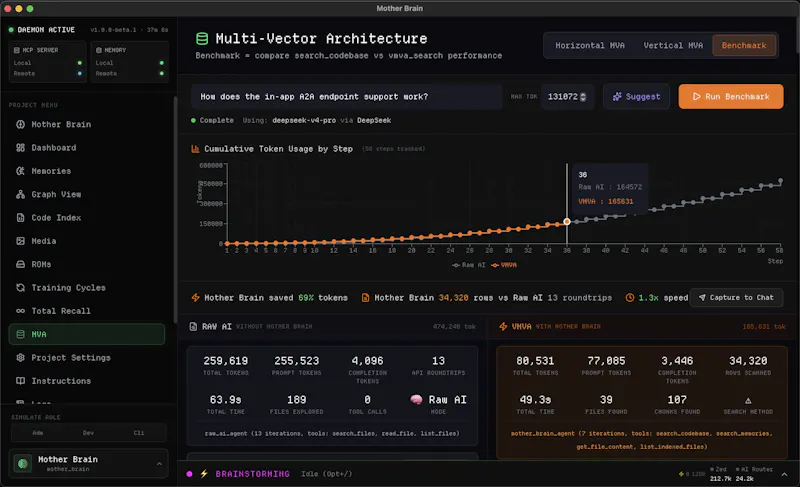Click the first chart data point at step 1
This screenshot has height=487, width=800.
click(227, 244)
